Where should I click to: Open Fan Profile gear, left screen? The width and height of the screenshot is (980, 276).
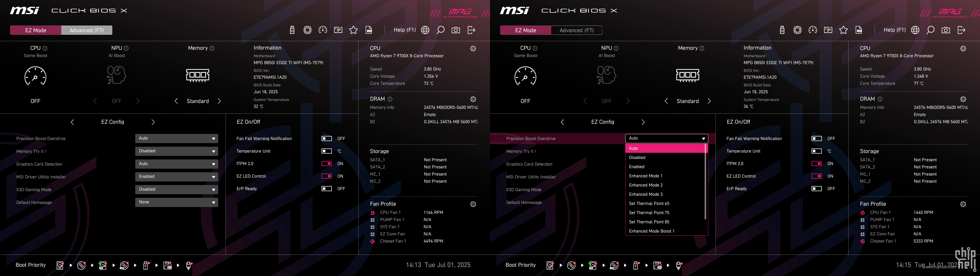[473, 204]
